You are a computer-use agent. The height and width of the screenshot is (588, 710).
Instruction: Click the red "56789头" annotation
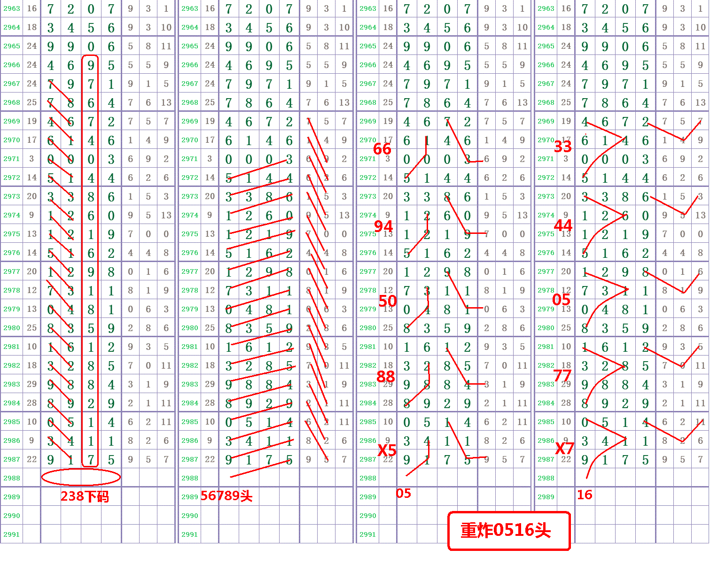pyautogui.click(x=226, y=496)
